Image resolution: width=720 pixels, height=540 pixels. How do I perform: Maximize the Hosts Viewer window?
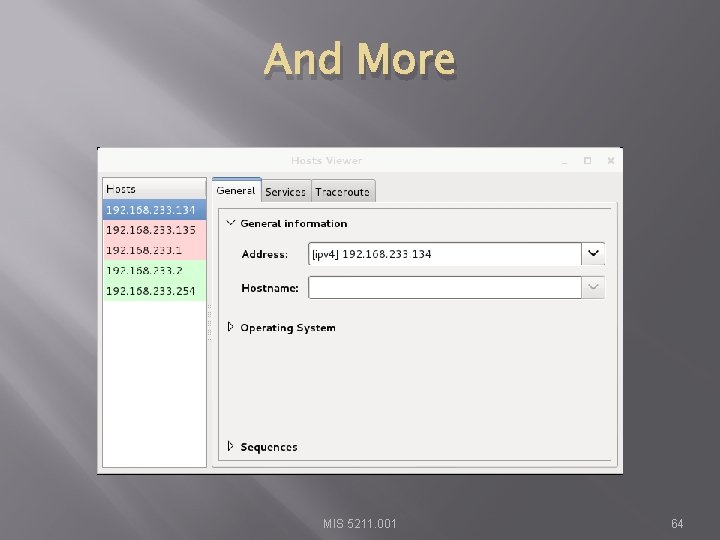click(x=587, y=160)
